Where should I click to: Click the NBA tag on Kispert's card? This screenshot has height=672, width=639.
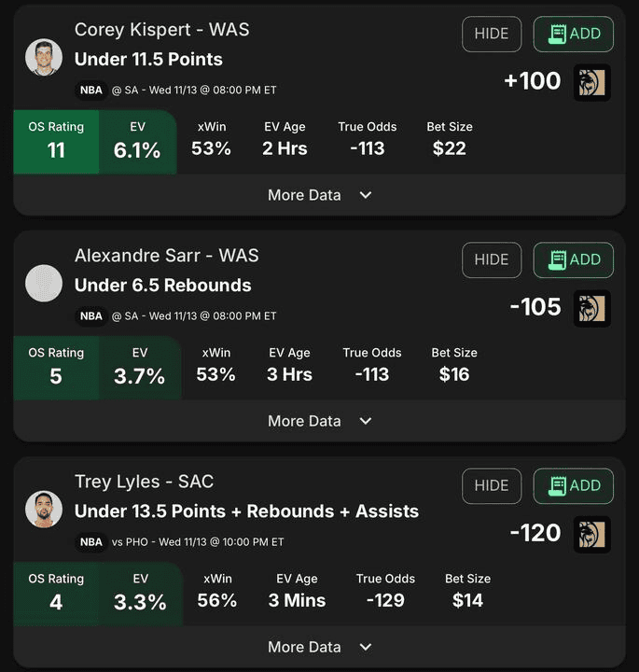(91, 90)
